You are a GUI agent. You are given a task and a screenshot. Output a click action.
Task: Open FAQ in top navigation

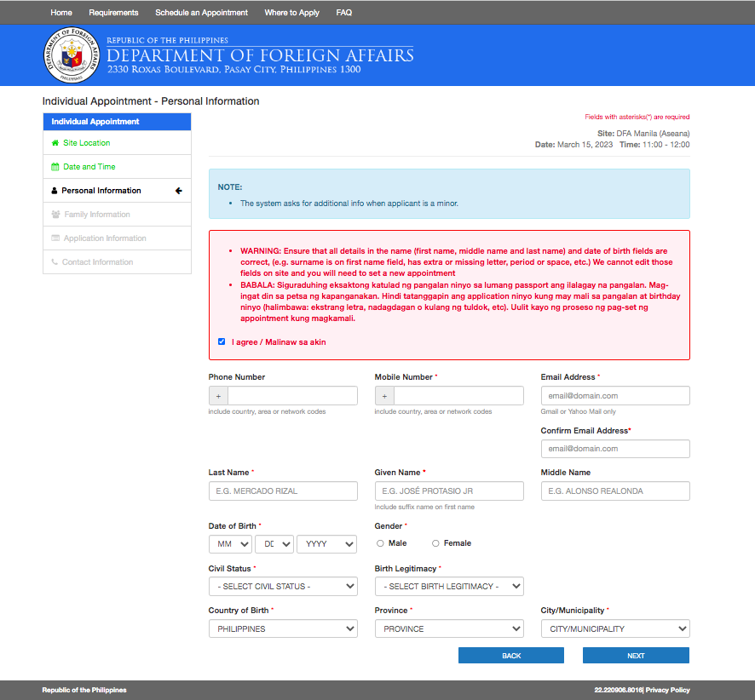click(343, 13)
